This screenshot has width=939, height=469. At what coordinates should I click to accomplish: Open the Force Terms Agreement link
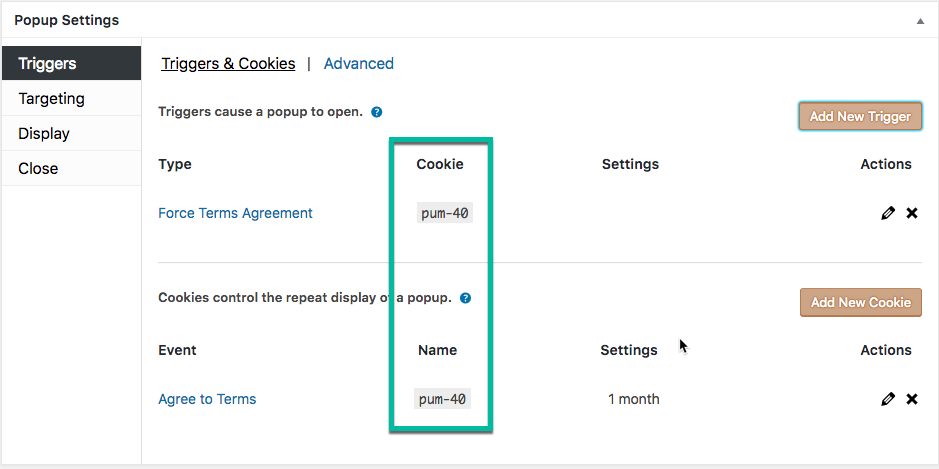(x=235, y=213)
